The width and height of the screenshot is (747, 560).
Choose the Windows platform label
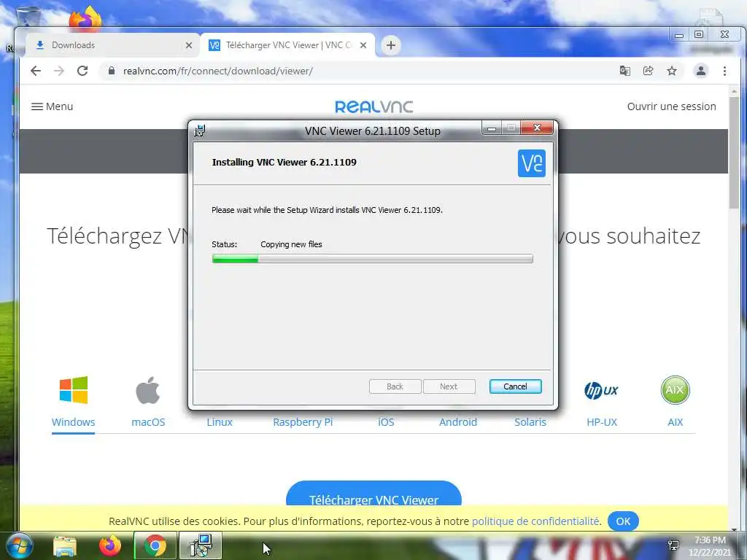74,422
